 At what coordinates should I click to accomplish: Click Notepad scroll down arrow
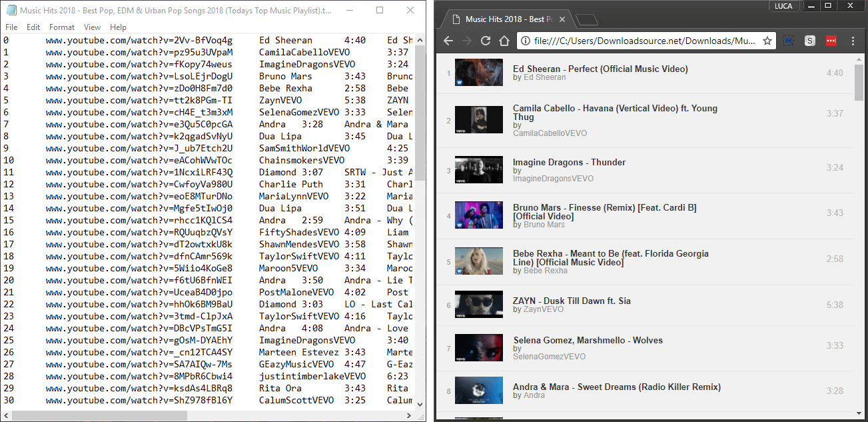[420, 404]
